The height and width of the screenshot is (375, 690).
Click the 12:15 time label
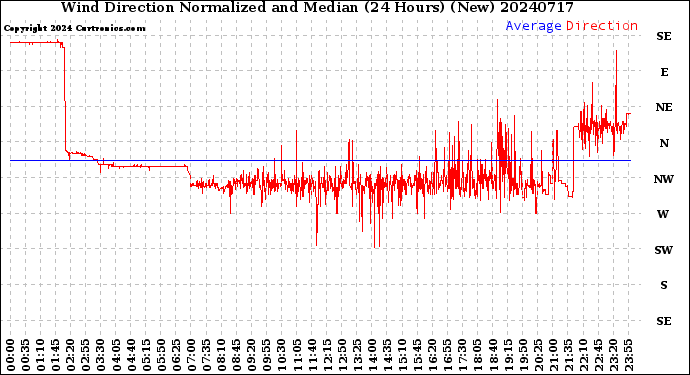click(327, 356)
